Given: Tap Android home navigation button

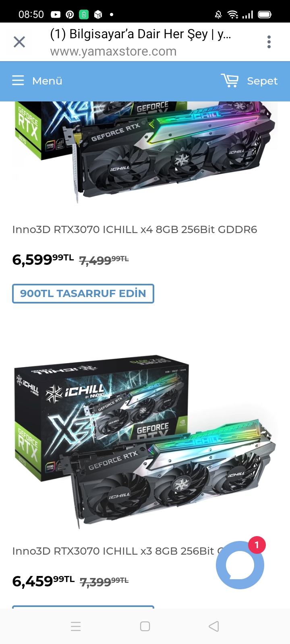Looking at the screenshot, I should [145, 626].
